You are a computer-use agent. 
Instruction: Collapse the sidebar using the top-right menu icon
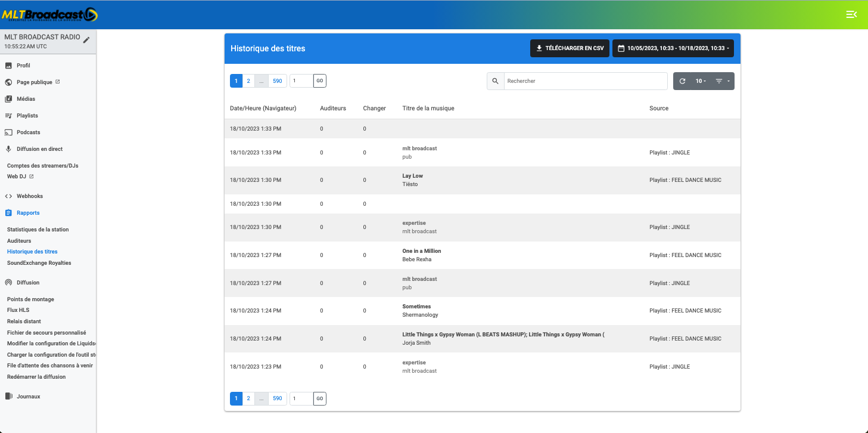tap(851, 14)
